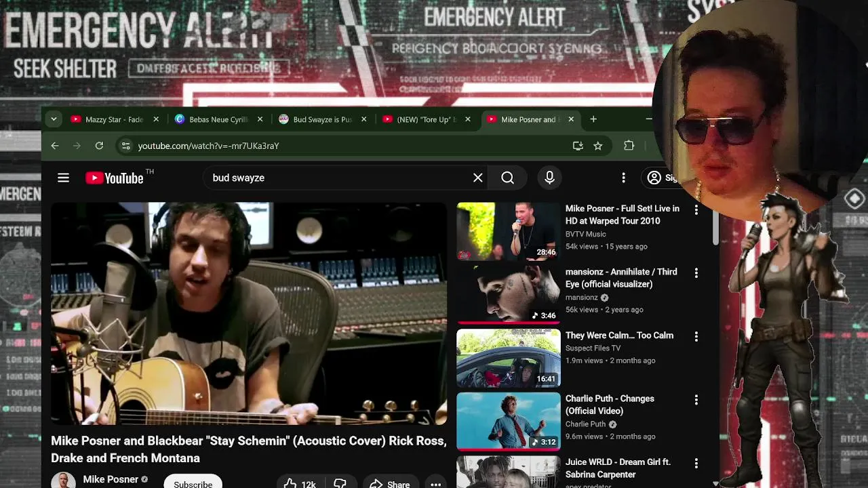Open options menu for They Were Calm

tap(696, 337)
